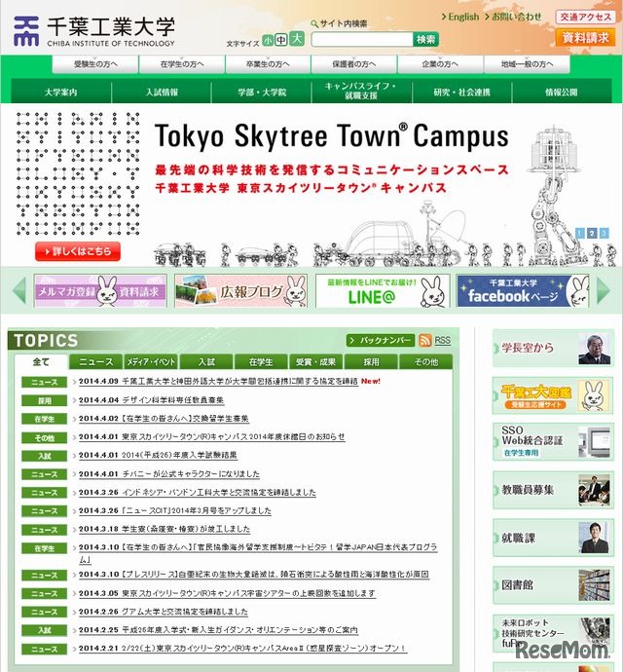Open the 千葉工大図鑑 sidebar banner
623x672 pixels.
(x=553, y=395)
